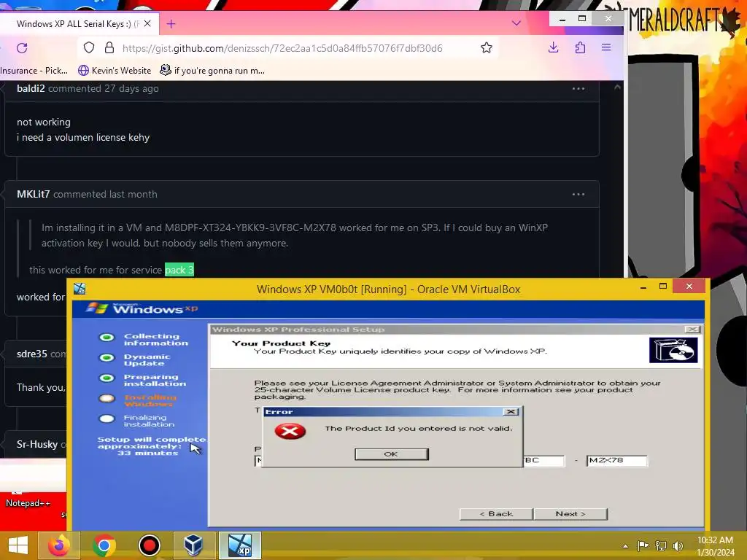Click 'i need a volumen license kehy' text
The height and width of the screenshot is (560, 747).
point(83,137)
